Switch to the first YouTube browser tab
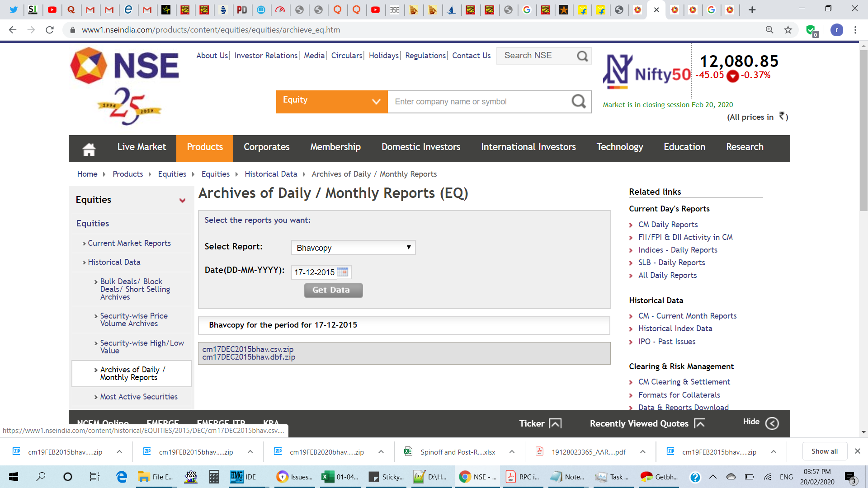This screenshot has width=868, height=488. point(52,9)
